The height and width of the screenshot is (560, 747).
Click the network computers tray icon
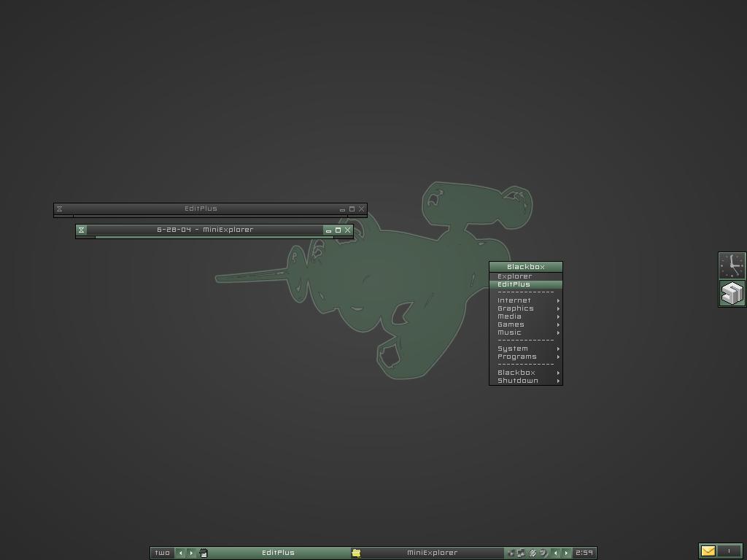pos(521,553)
